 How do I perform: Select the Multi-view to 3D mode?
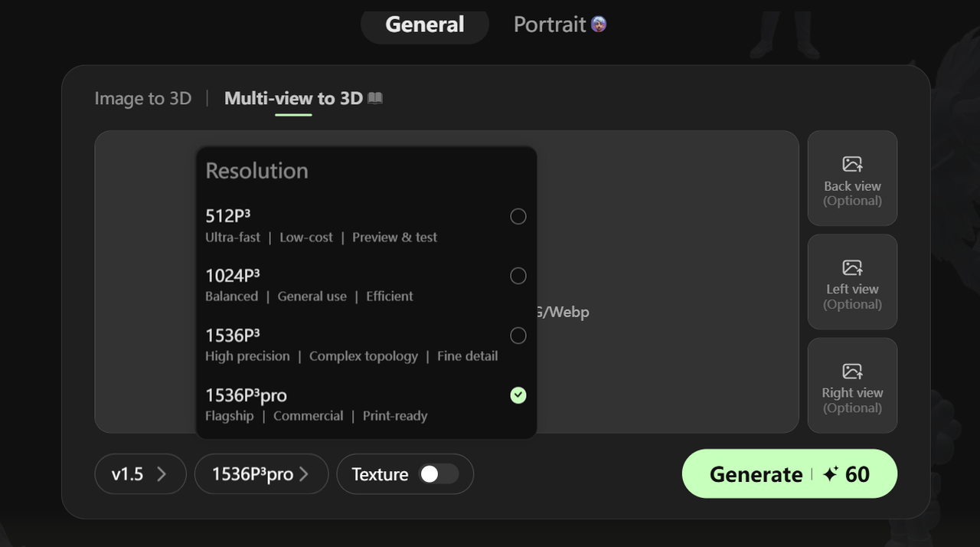click(293, 98)
